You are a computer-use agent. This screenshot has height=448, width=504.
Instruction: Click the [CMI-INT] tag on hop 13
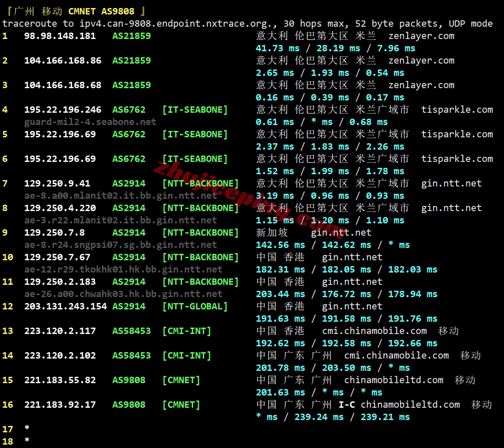pyautogui.click(x=187, y=331)
